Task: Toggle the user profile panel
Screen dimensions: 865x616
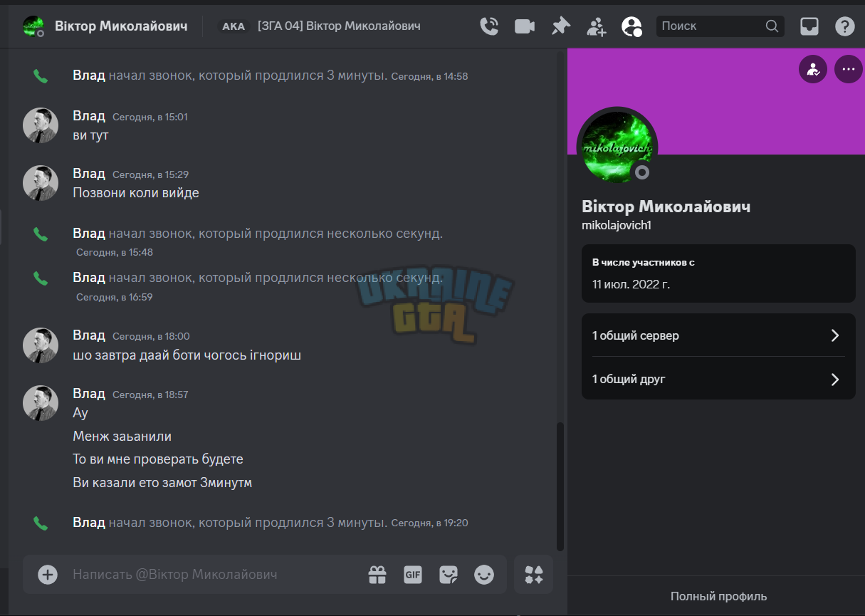Action: click(x=631, y=26)
